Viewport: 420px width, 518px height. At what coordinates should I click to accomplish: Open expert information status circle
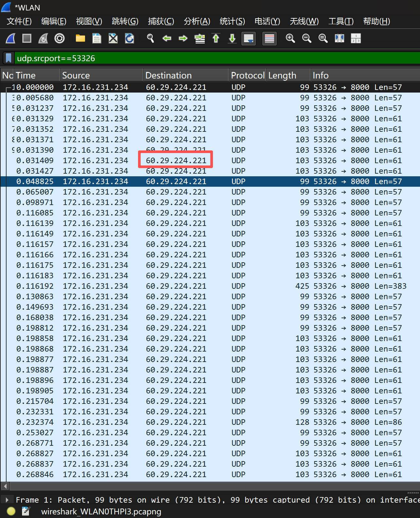11,511
